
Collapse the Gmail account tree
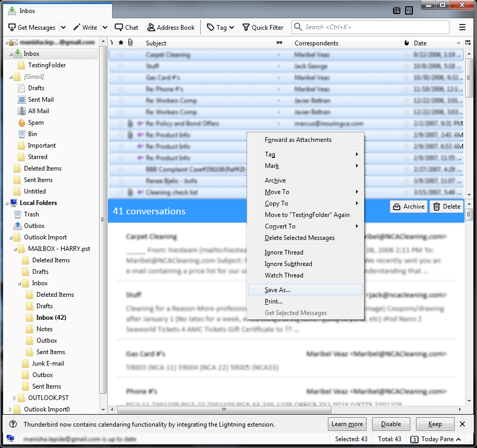[7, 43]
